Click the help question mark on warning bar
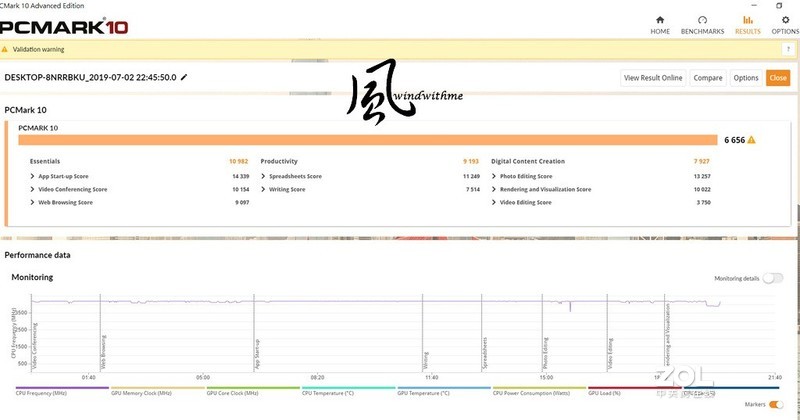The width and height of the screenshot is (800, 420). [788, 50]
